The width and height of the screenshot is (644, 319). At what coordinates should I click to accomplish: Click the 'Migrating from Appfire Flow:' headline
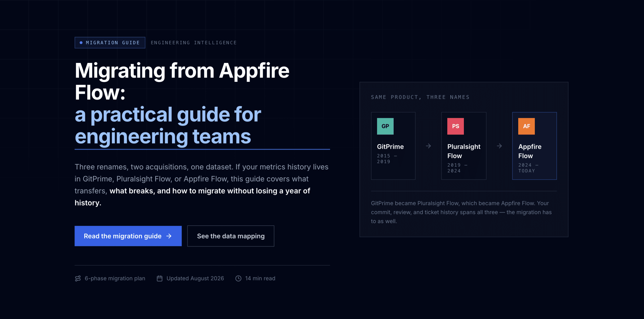pos(182,81)
